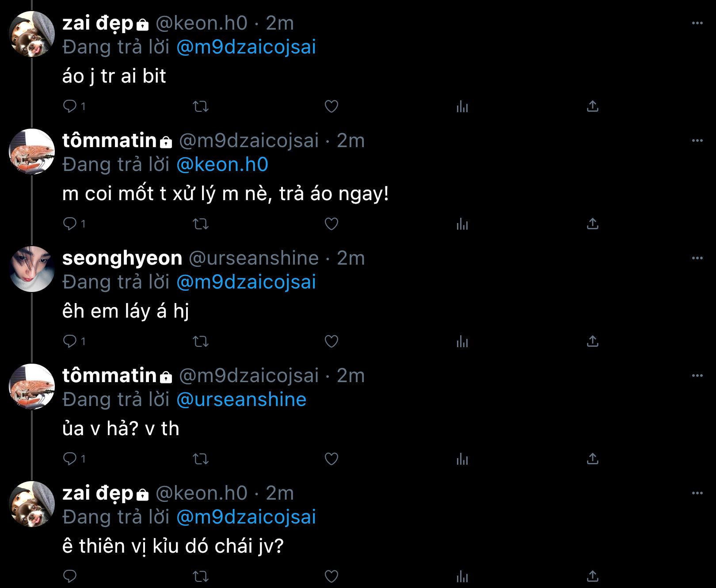
Task: Share the "ê thiên vị kỉu dó" tweet
Action: tap(592, 577)
